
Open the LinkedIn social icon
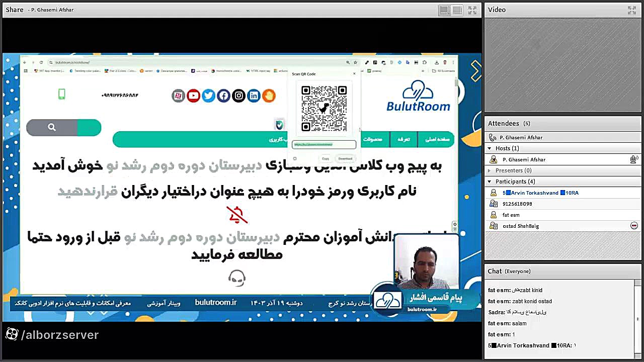tap(254, 96)
